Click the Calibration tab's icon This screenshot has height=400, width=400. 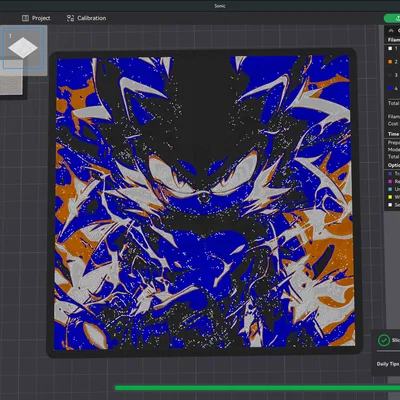(70, 18)
